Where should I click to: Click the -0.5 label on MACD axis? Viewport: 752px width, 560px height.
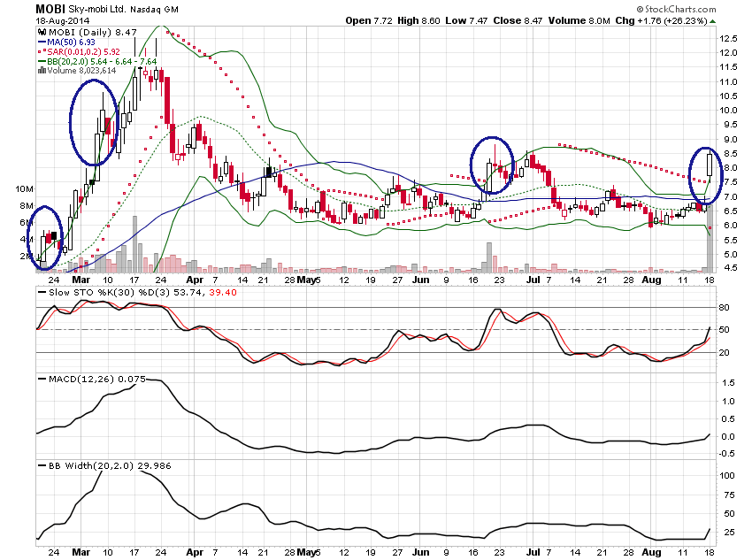(726, 454)
